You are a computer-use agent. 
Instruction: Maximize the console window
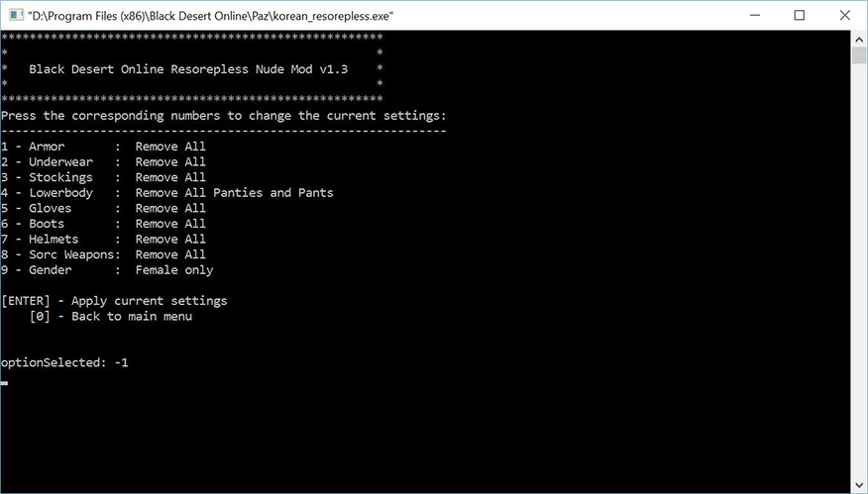[x=799, y=15]
